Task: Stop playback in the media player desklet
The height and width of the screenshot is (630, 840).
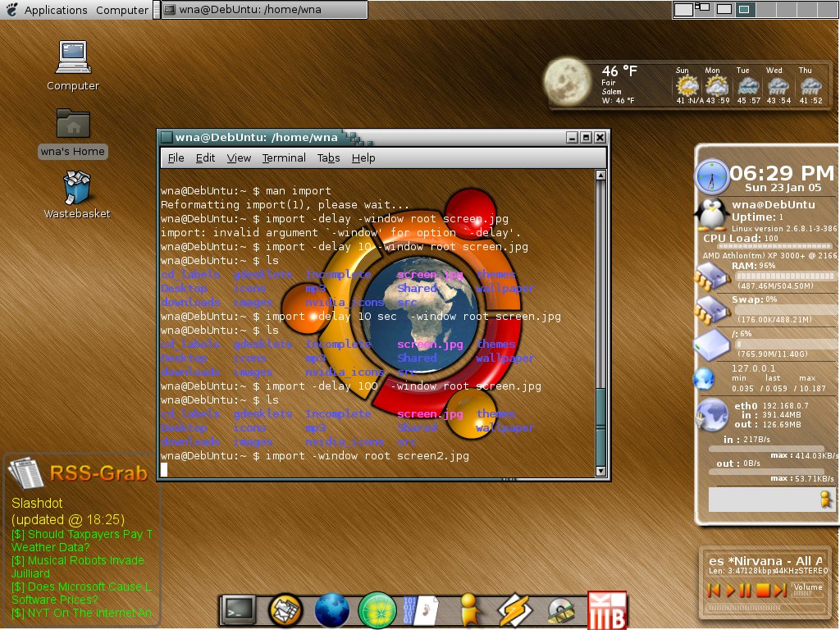Action: point(763,591)
